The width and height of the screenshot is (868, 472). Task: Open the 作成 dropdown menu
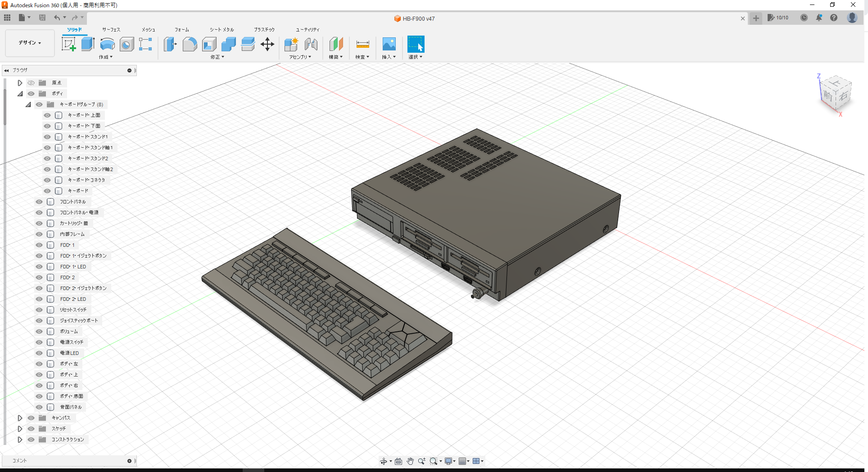pos(105,57)
